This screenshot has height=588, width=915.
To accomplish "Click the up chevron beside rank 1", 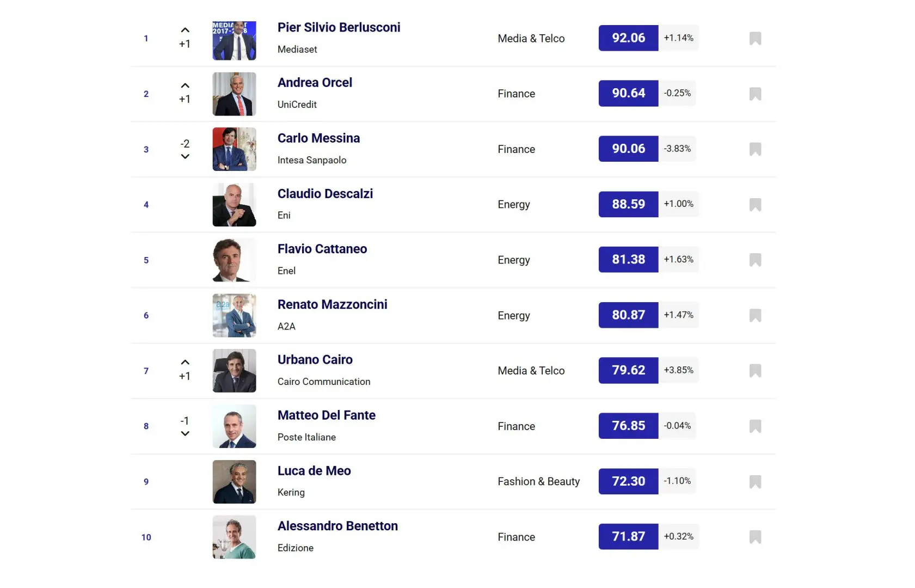I will click(x=185, y=30).
